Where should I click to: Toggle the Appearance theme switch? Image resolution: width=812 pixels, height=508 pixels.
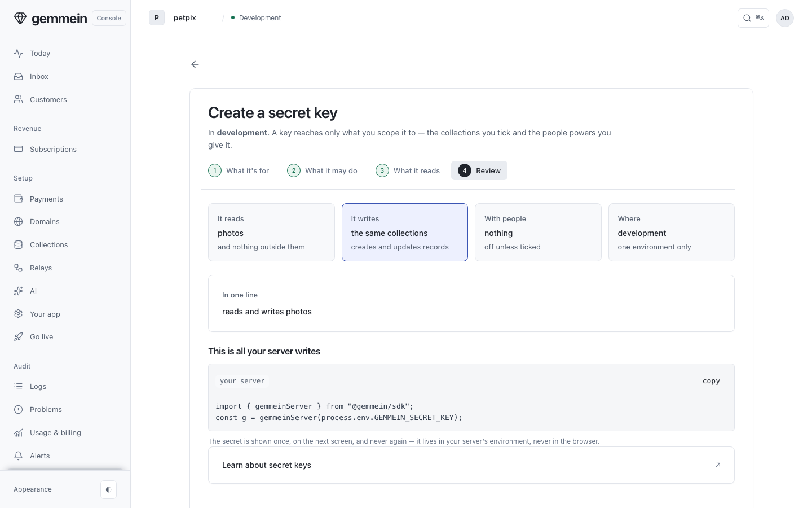108,489
